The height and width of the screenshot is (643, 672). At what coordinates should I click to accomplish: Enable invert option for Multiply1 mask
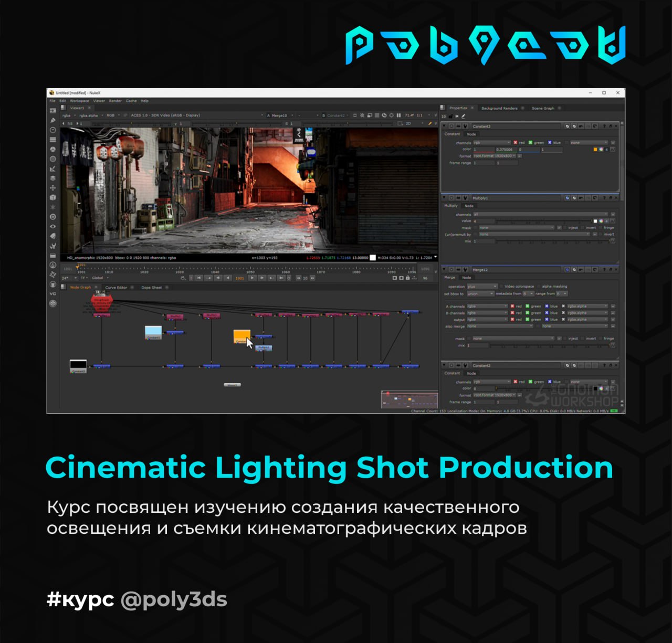(x=582, y=228)
